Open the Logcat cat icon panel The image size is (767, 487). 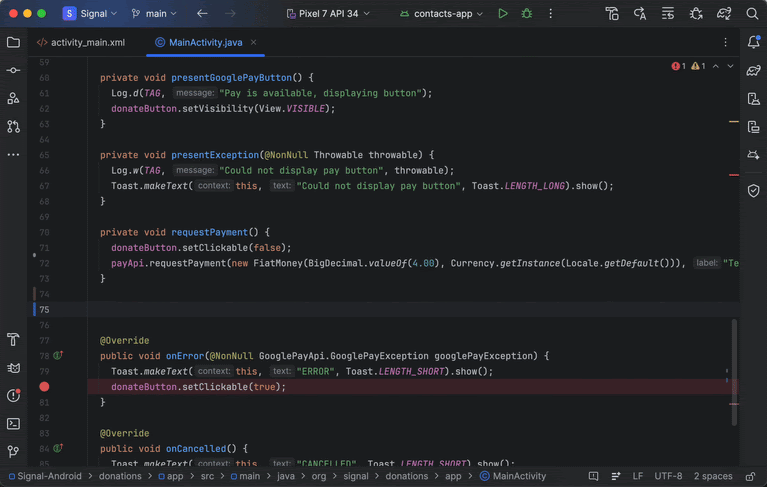[13, 368]
